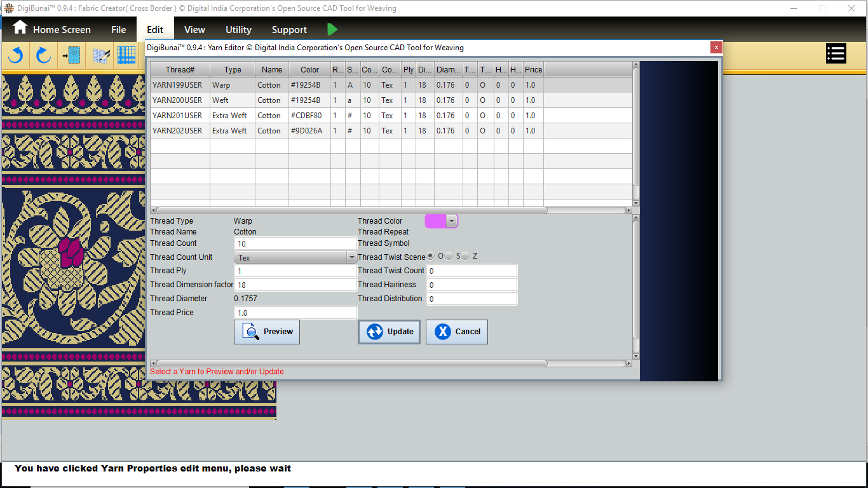Select the O twist radio button
Viewport: 868px width, 488px height.
pos(431,256)
